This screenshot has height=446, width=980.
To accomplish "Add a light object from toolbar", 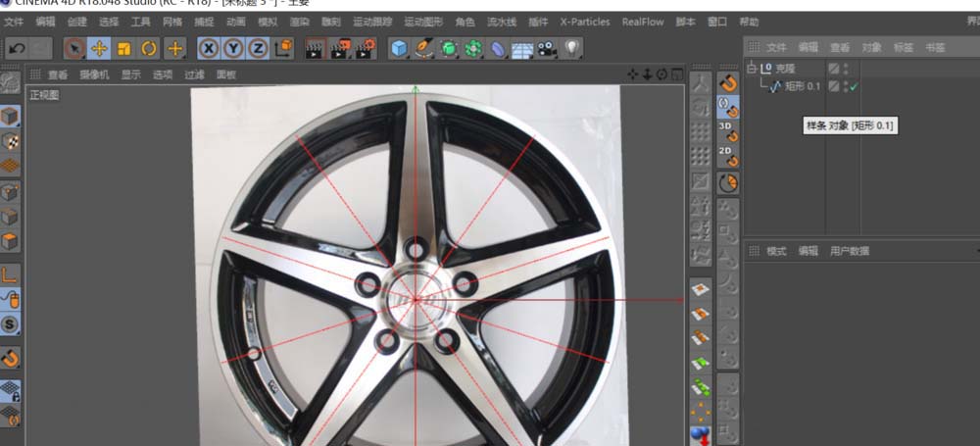I will 571,48.
